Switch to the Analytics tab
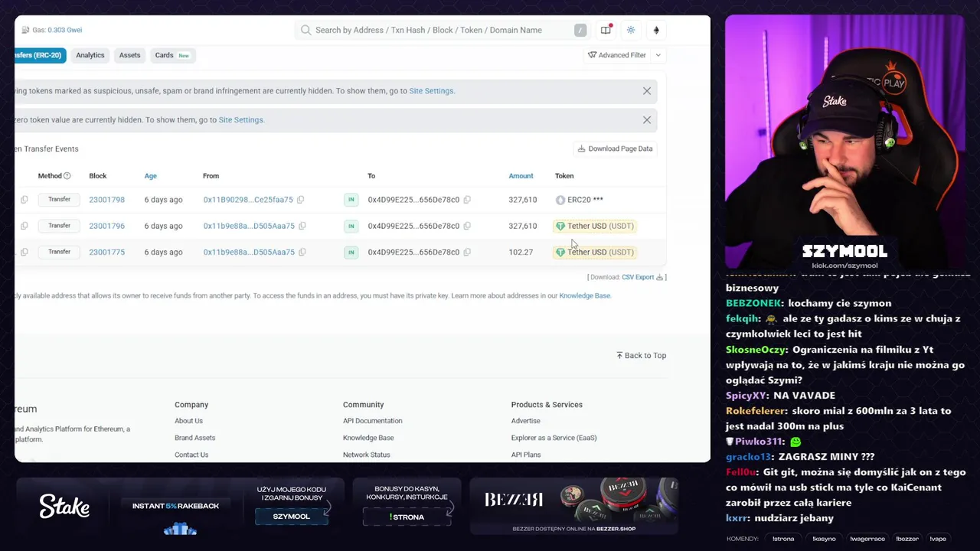 pyautogui.click(x=90, y=55)
